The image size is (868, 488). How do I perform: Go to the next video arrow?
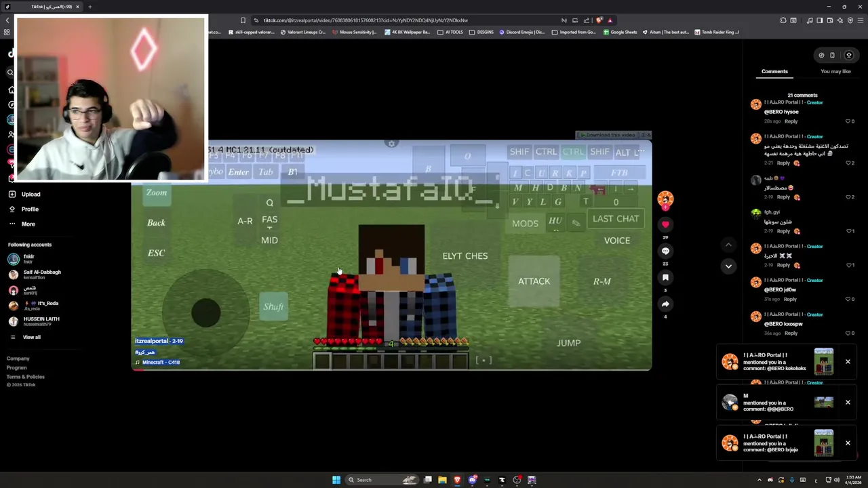(x=728, y=266)
